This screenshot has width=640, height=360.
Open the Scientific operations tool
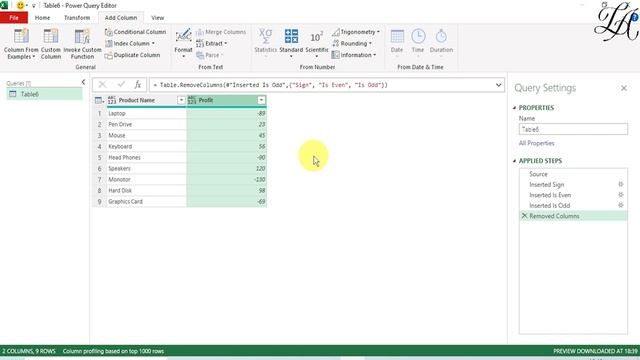[x=317, y=43]
